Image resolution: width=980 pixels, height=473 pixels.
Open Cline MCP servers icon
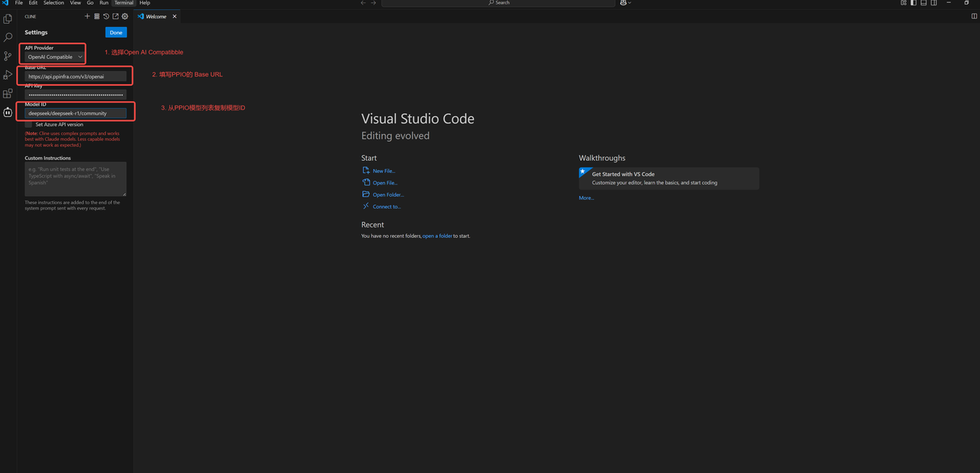[x=96, y=16]
